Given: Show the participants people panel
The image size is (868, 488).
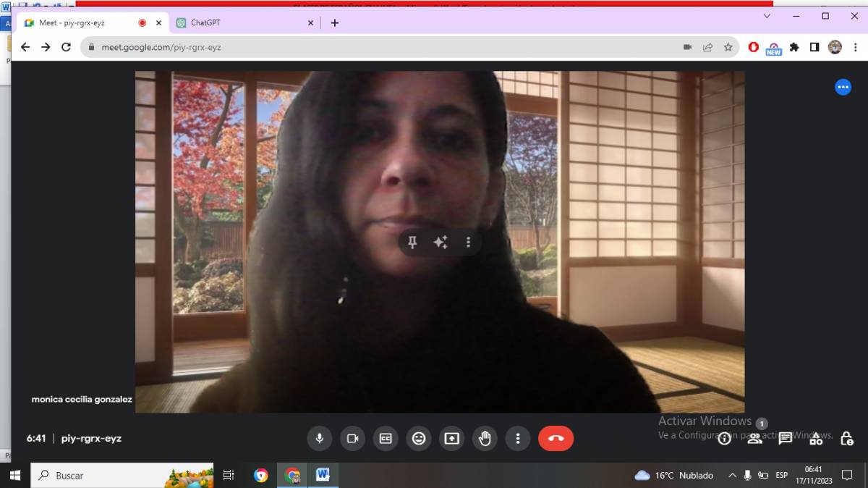Looking at the screenshot, I should point(754,438).
